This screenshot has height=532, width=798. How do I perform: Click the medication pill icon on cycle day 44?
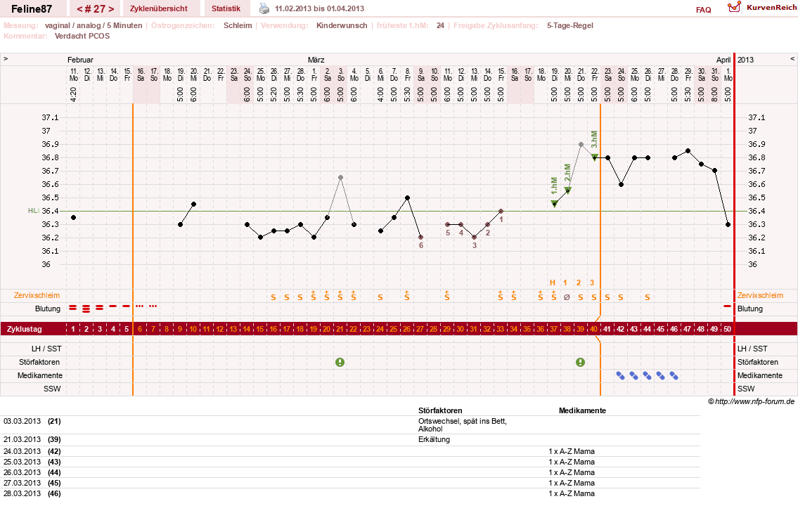pyautogui.click(x=647, y=376)
